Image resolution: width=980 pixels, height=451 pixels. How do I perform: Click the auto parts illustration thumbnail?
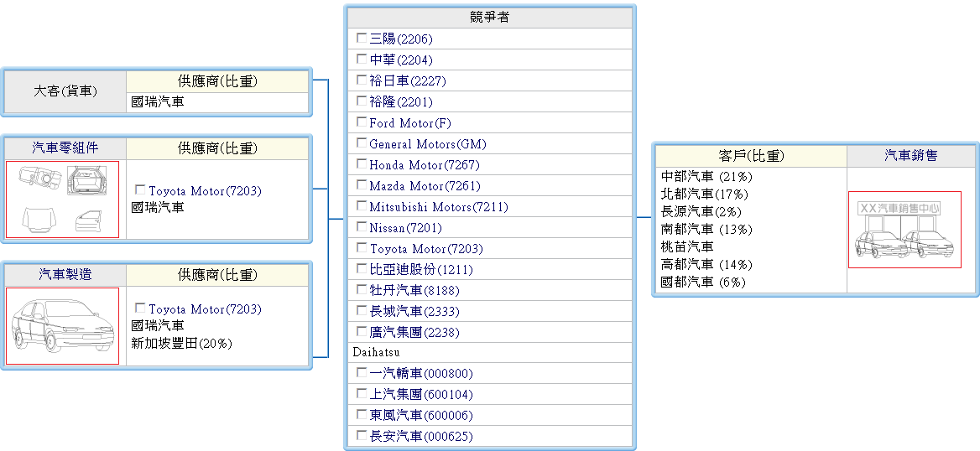[62, 200]
